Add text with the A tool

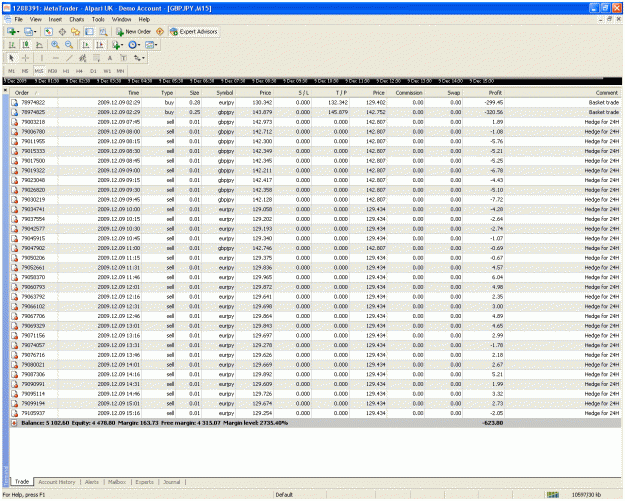pos(110,58)
